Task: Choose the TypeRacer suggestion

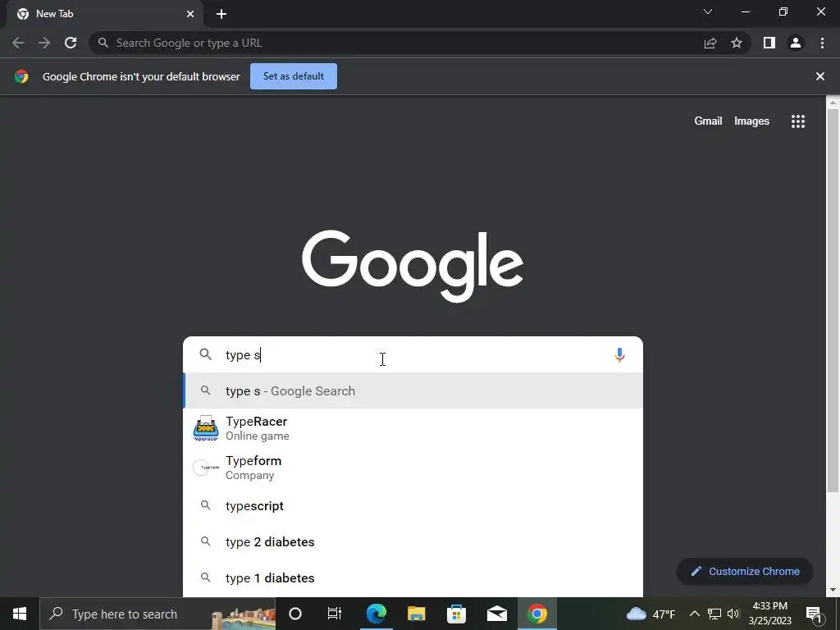Action: point(413,428)
